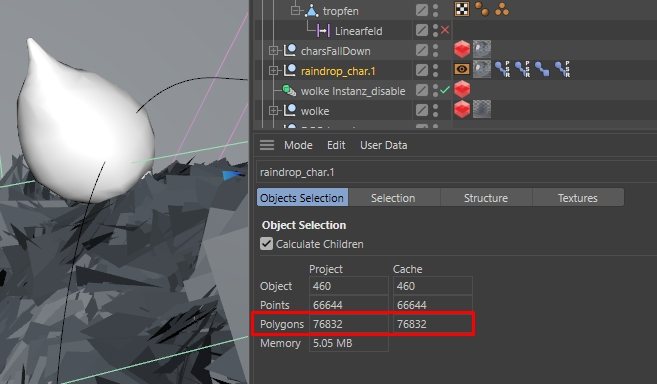The image size is (657, 384).
Task: Select the three-sphere orange tag on tropfen
Action: pos(502,9)
